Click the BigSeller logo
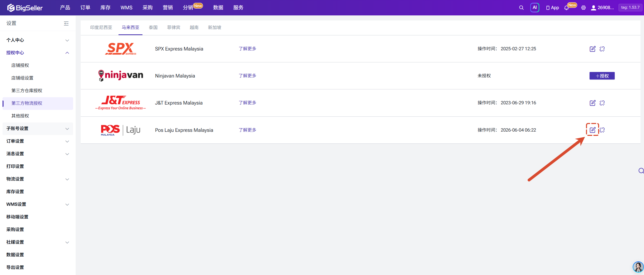 pyautogui.click(x=25, y=8)
